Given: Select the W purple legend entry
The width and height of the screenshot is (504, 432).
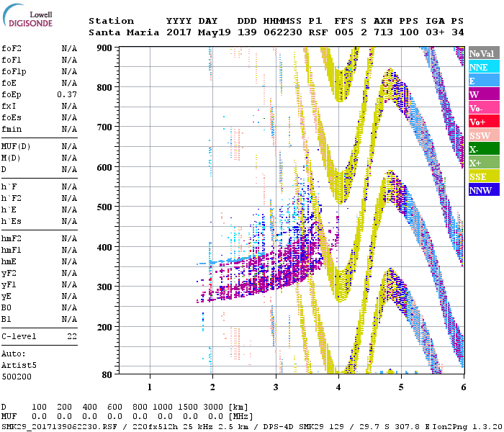Looking at the screenshot, I should point(483,94).
